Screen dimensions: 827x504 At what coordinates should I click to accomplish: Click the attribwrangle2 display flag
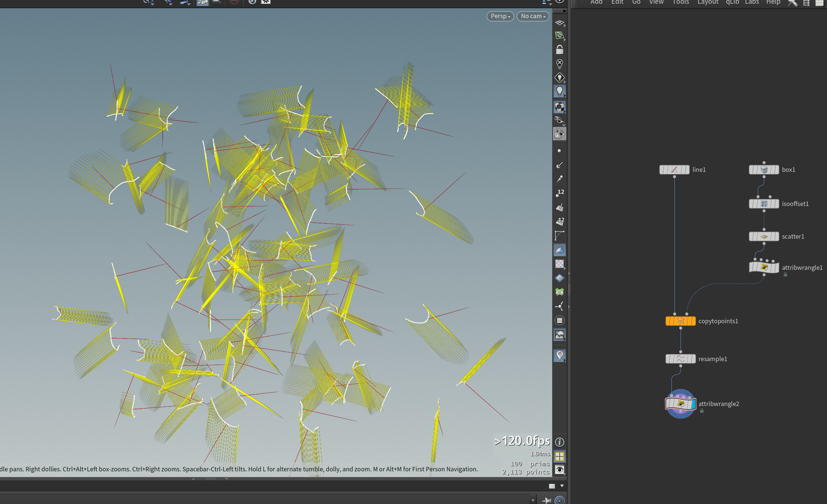click(x=693, y=404)
